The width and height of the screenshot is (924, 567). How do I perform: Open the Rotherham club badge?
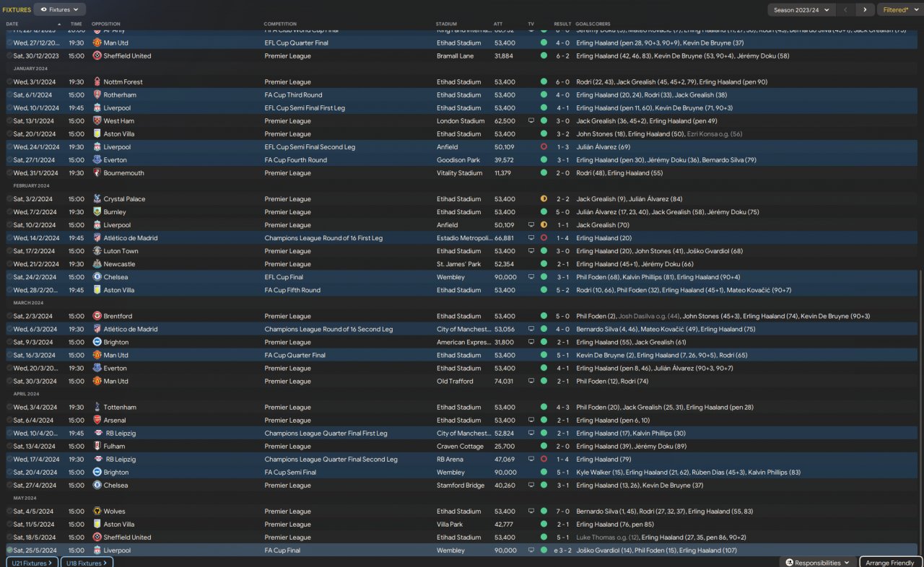point(97,95)
